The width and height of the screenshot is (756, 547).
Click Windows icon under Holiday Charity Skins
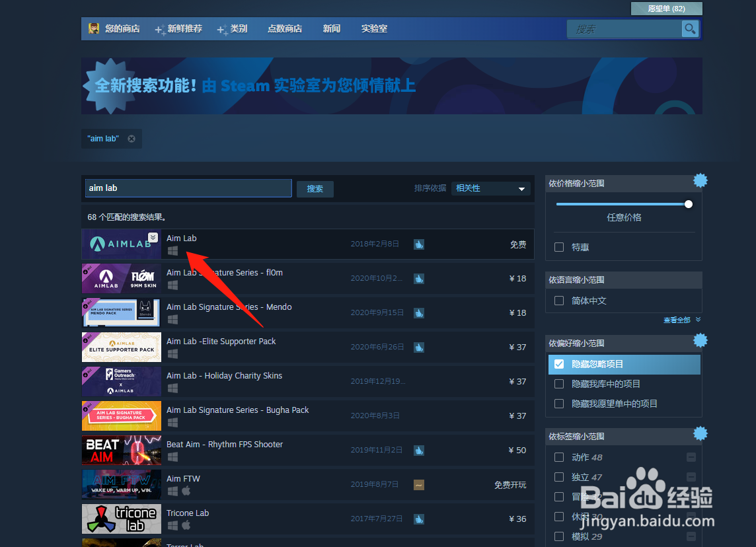point(172,388)
